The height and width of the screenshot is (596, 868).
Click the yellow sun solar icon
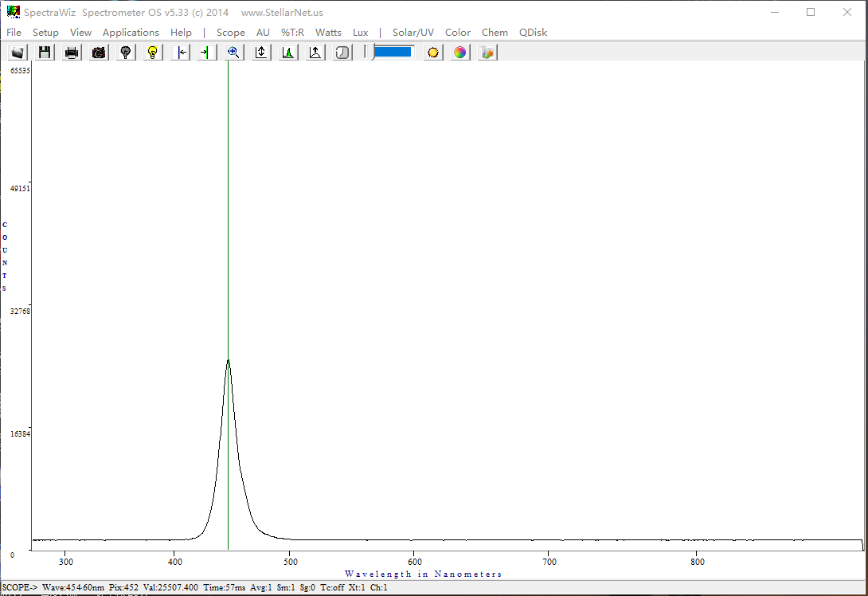pyautogui.click(x=433, y=53)
